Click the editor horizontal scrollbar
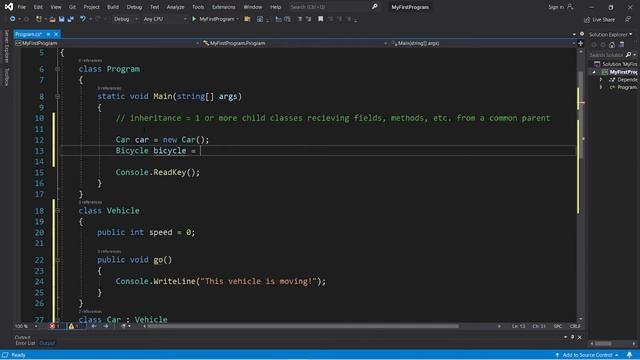The width and height of the screenshot is (640, 360). pos(303,326)
